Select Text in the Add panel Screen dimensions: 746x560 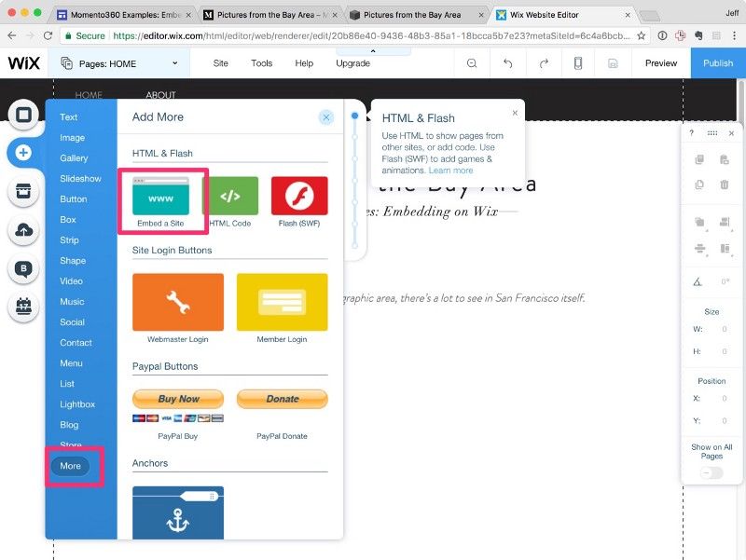click(x=68, y=117)
